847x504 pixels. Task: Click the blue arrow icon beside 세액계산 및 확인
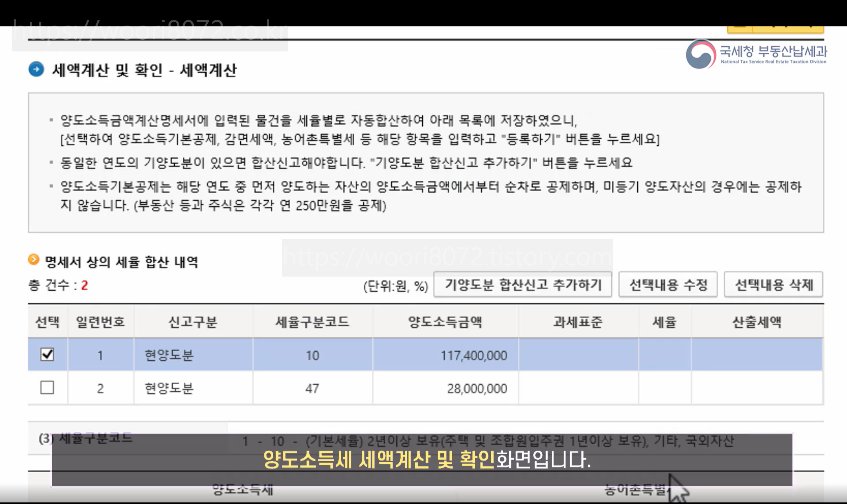[36, 69]
